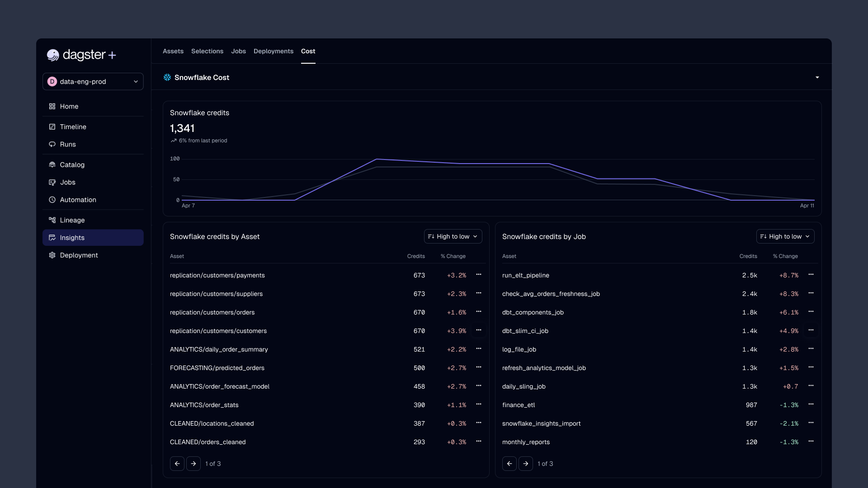Image resolution: width=868 pixels, height=488 pixels.
Task: Select the Cost tab
Action: (x=308, y=51)
